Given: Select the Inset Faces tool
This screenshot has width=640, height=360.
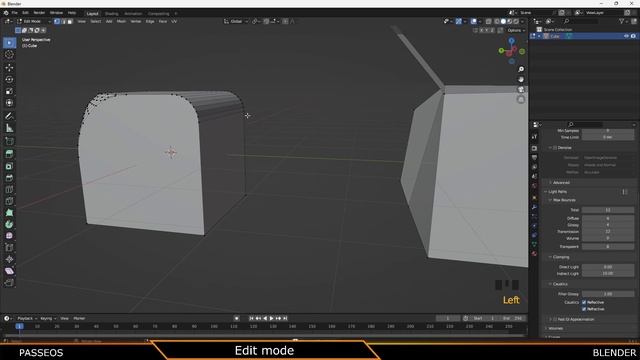Looking at the screenshot, I should pyautogui.click(x=9, y=166).
